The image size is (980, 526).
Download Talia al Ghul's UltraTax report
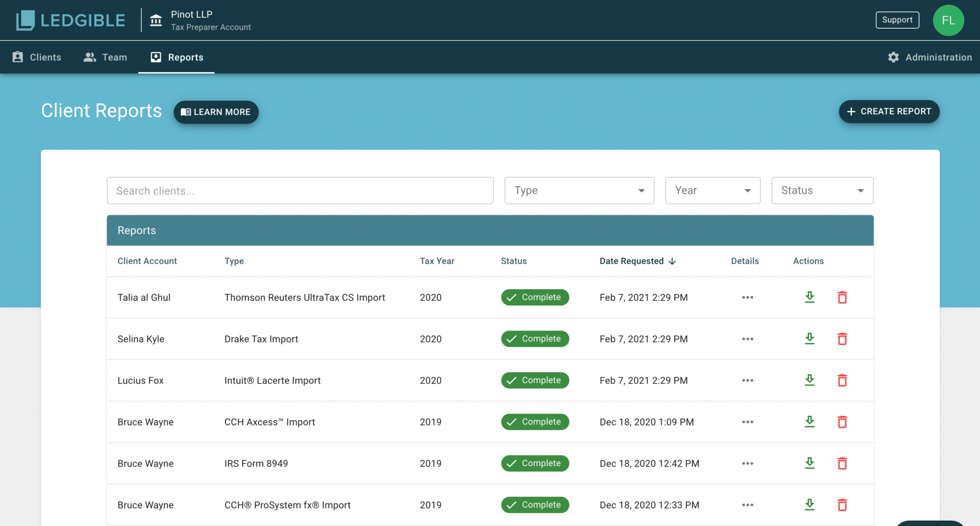tap(809, 297)
